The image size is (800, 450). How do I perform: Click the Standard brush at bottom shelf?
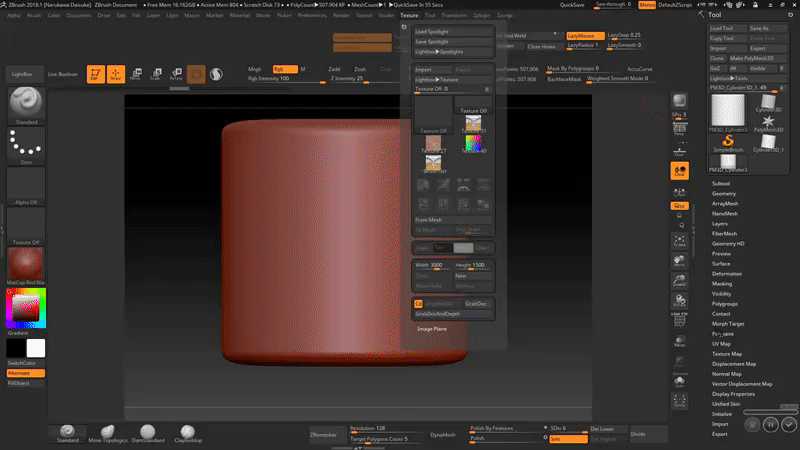(x=67, y=434)
